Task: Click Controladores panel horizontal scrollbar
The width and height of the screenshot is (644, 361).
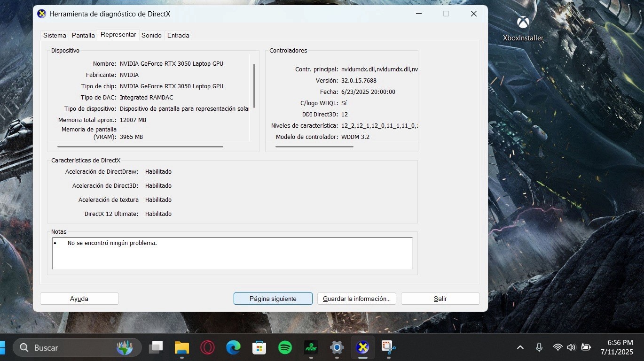Action: 314,146
